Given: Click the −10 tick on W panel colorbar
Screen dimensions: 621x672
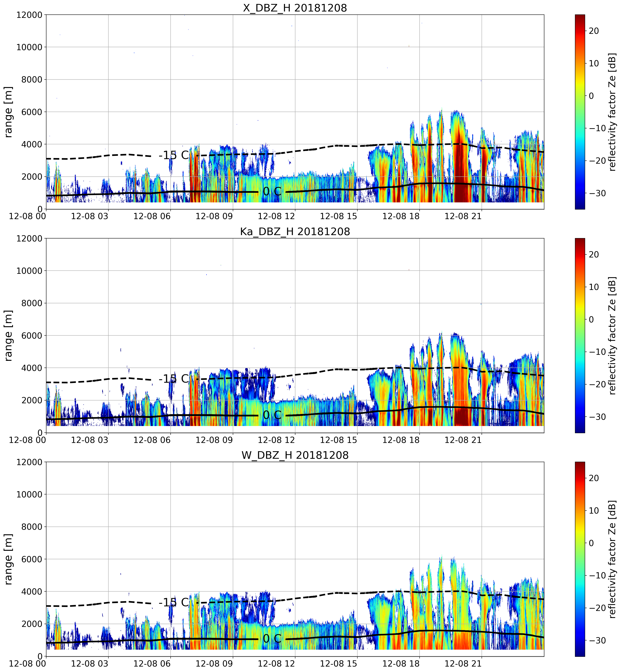Looking at the screenshot, I should tap(598, 576).
